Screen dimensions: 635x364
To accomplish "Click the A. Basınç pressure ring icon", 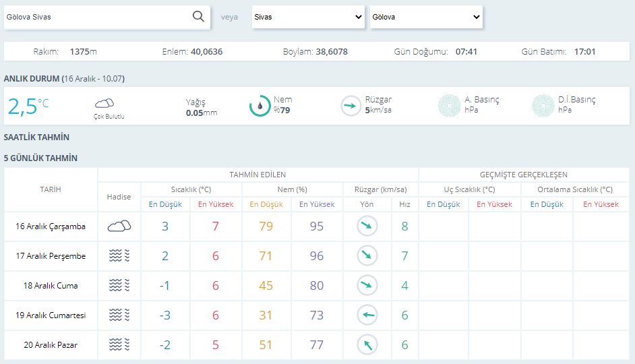I will tap(450, 106).
